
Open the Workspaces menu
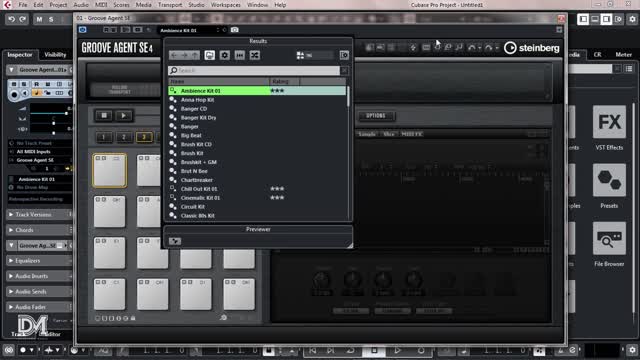(x=225, y=5)
